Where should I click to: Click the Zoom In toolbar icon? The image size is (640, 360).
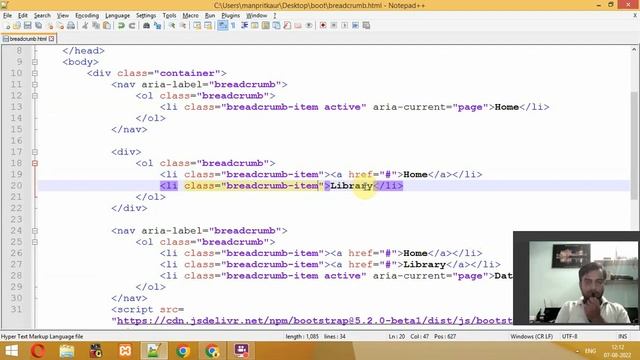click(172, 25)
